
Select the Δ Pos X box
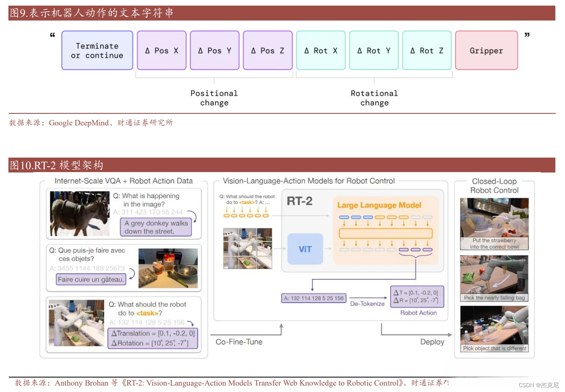[x=162, y=50]
